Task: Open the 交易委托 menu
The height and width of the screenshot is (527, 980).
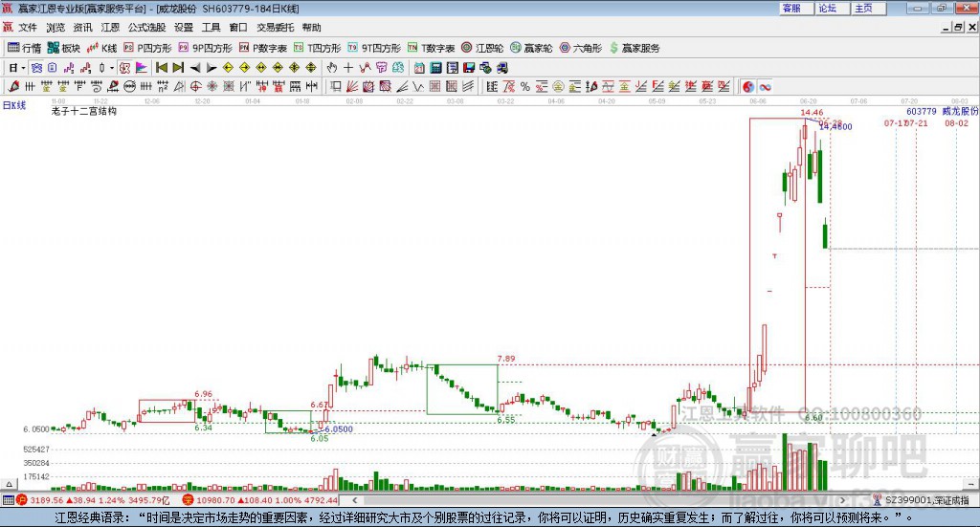Action: [x=275, y=28]
